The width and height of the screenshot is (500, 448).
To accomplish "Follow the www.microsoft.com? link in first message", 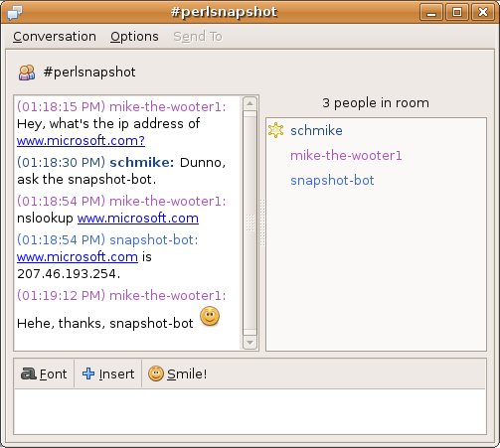I will coord(81,141).
